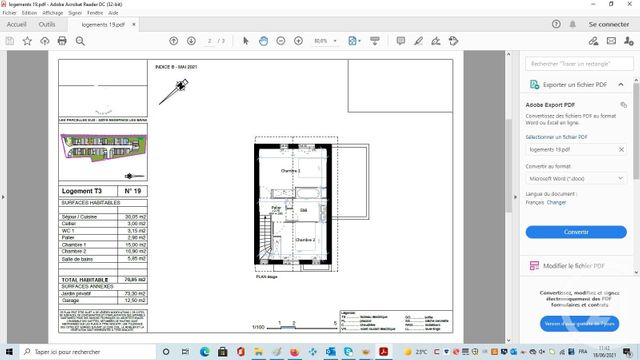Screen dimensions: 640x360
Task: Activate the hand pan tool
Action: pos(263,41)
